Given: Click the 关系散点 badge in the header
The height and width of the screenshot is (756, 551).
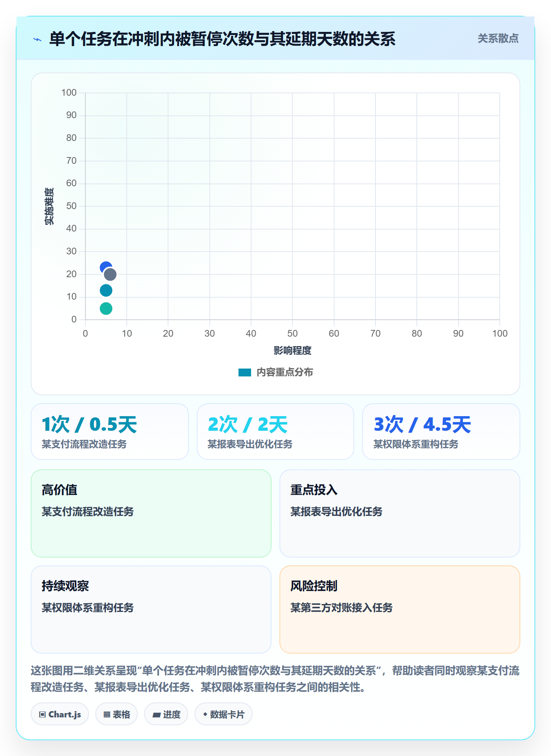Looking at the screenshot, I should [x=498, y=39].
